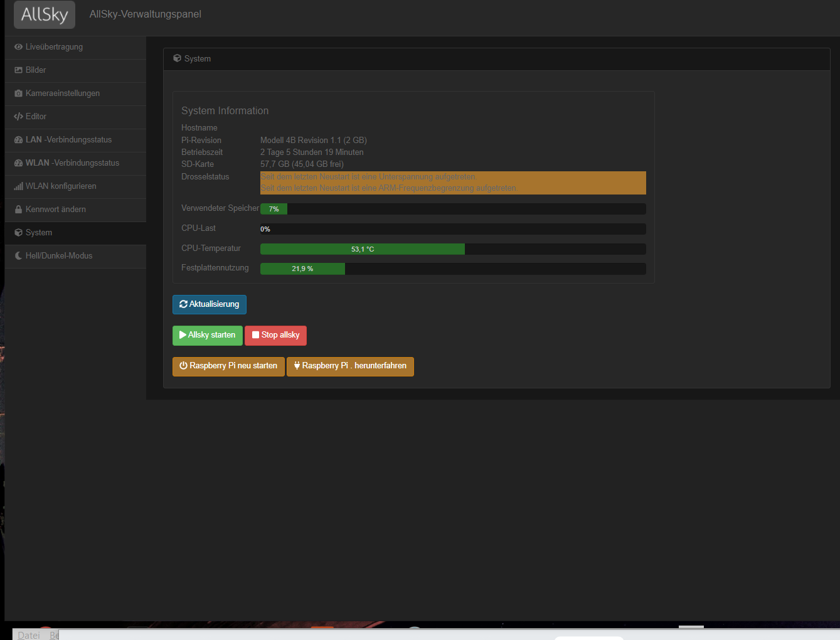Screen dimensions: 840x640
Task: Click the red Stop allsky button
Action: (275, 335)
